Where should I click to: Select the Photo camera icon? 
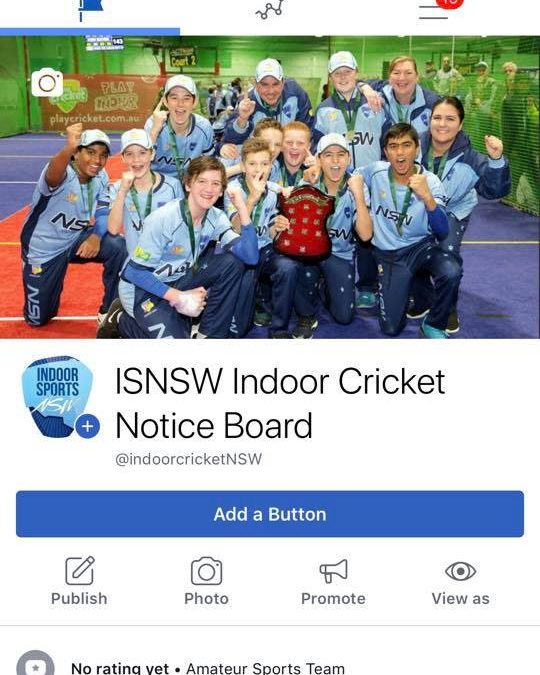(207, 571)
